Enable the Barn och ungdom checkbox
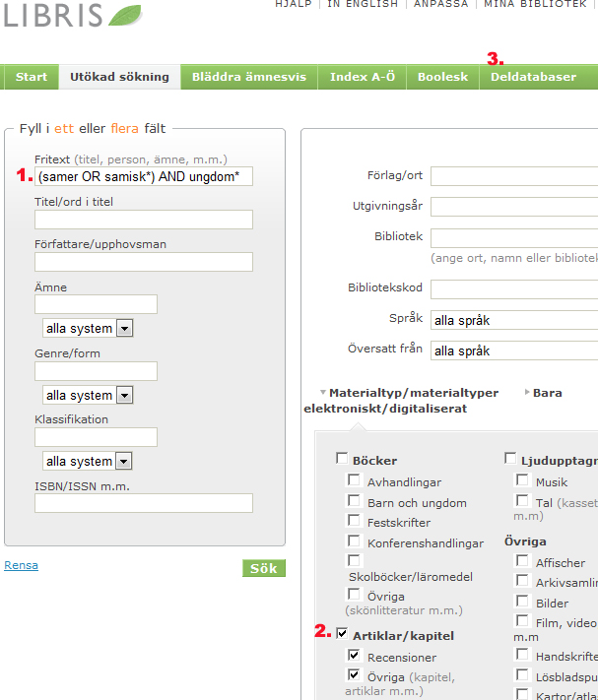Screen dimensions: 598x700 [354, 500]
